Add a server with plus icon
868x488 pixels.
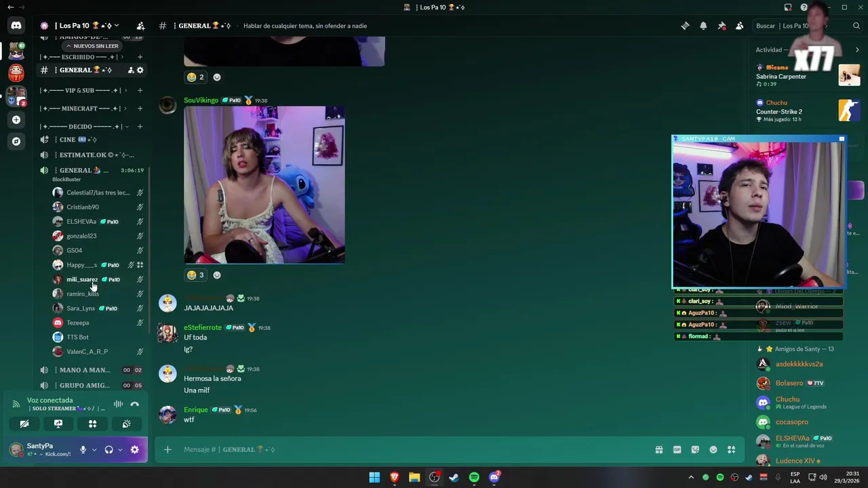click(x=16, y=120)
